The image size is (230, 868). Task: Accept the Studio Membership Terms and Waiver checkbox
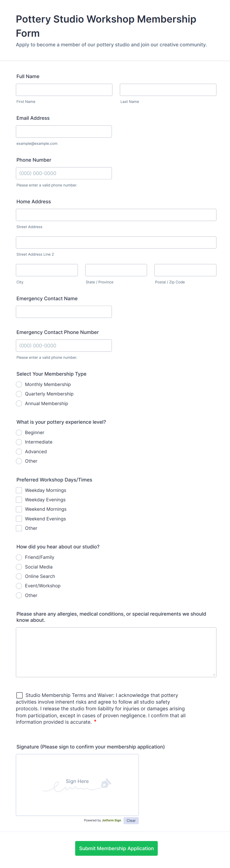tap(20, 695)
